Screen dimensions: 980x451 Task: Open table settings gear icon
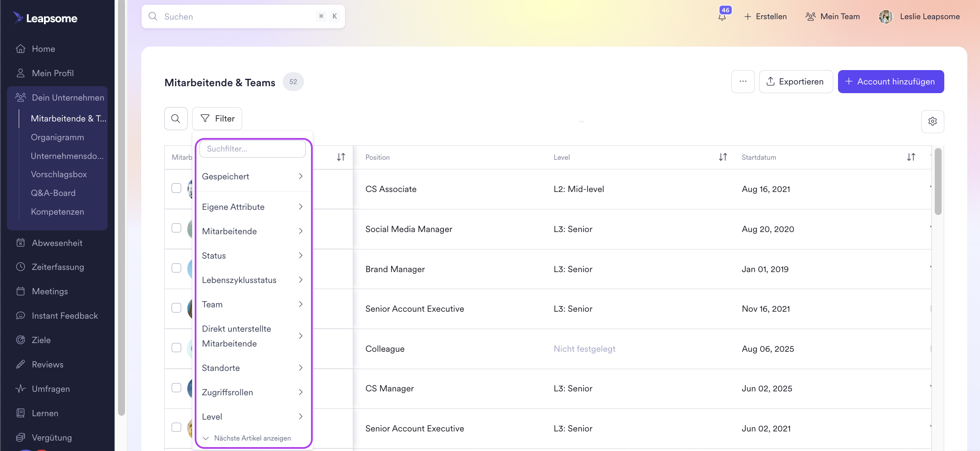click(x=932, y=121)
